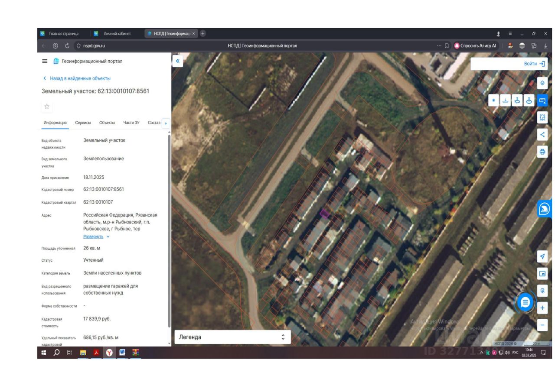
Task: Add the land plot to favorites with the star
Action: coord(47,107)
